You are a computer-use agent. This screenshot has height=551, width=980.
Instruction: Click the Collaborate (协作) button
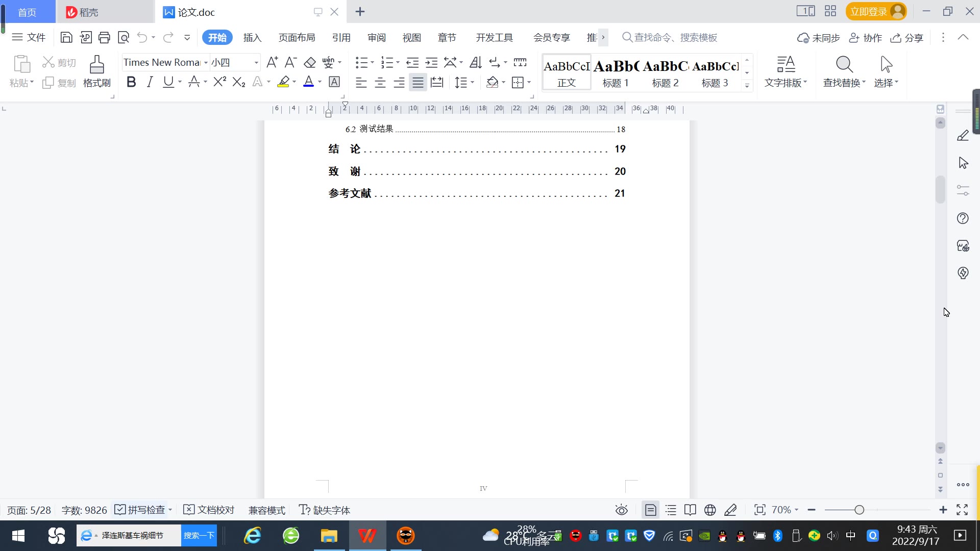click(x=865, y=38)
